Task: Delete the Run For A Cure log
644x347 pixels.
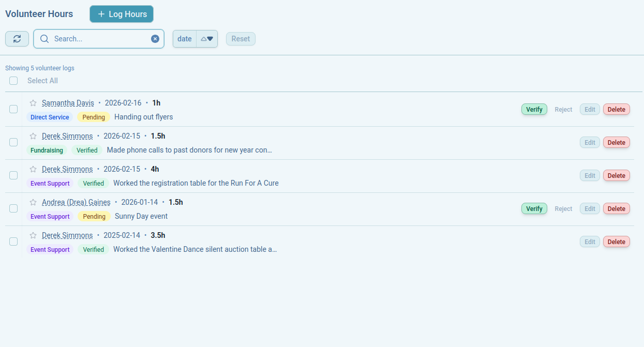Action: coord(616,175)
